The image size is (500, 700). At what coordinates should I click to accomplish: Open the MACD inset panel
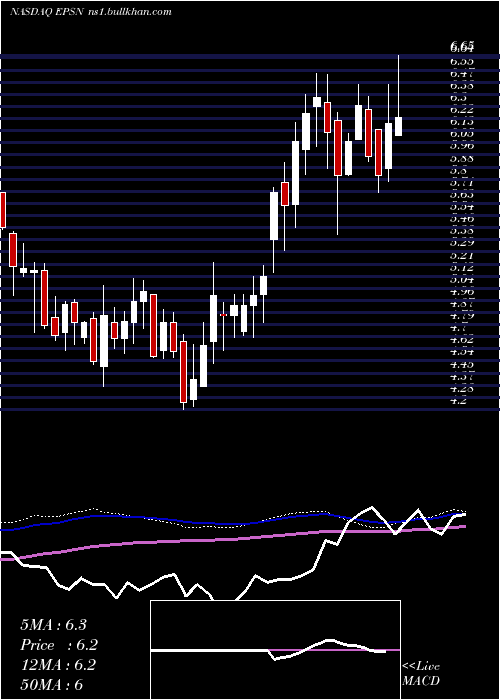275,650
